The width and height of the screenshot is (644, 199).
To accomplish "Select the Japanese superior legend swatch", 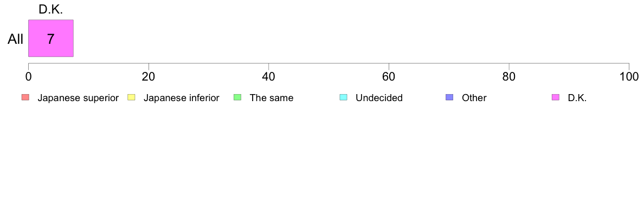I will tap(25, 97).
